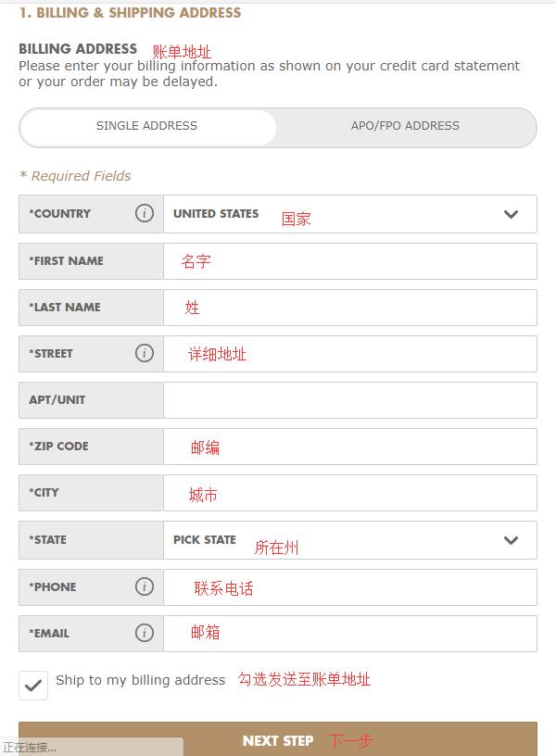
Task: Open the PICK STATE dropdown
Action: (350, 540)
